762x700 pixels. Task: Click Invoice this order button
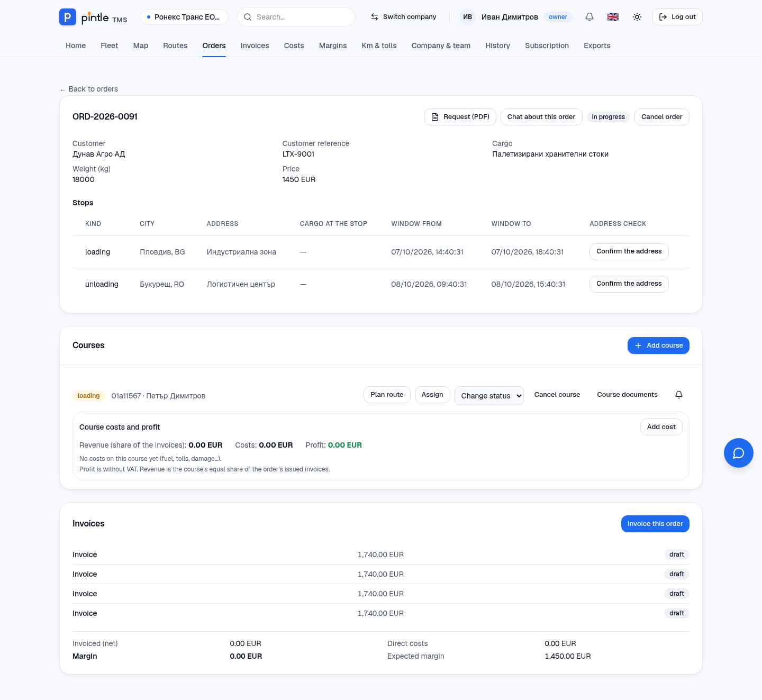pos(655,524)
